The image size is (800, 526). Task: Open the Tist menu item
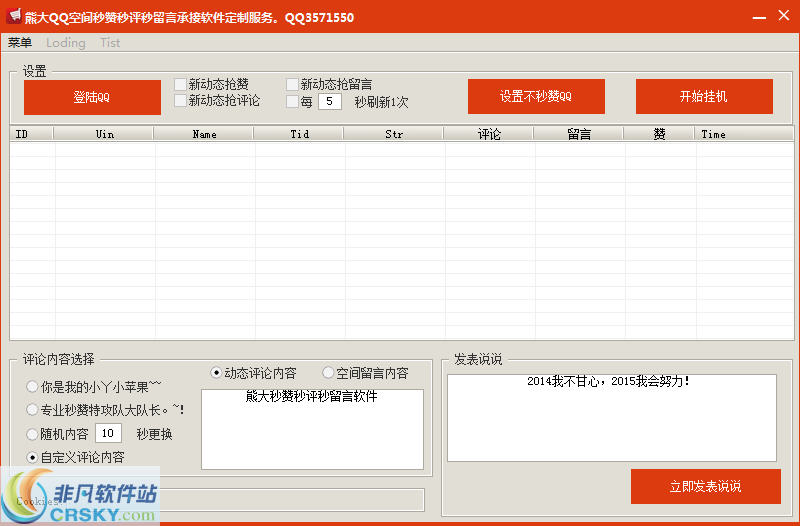pos(110,43)
